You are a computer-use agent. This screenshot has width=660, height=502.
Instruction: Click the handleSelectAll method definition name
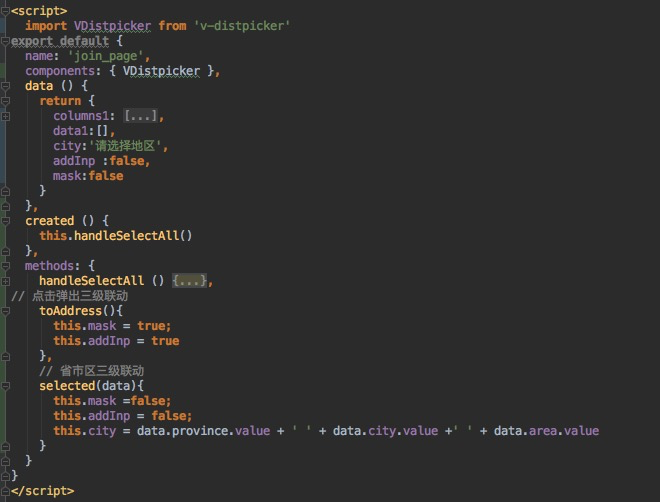coord(92,281)
